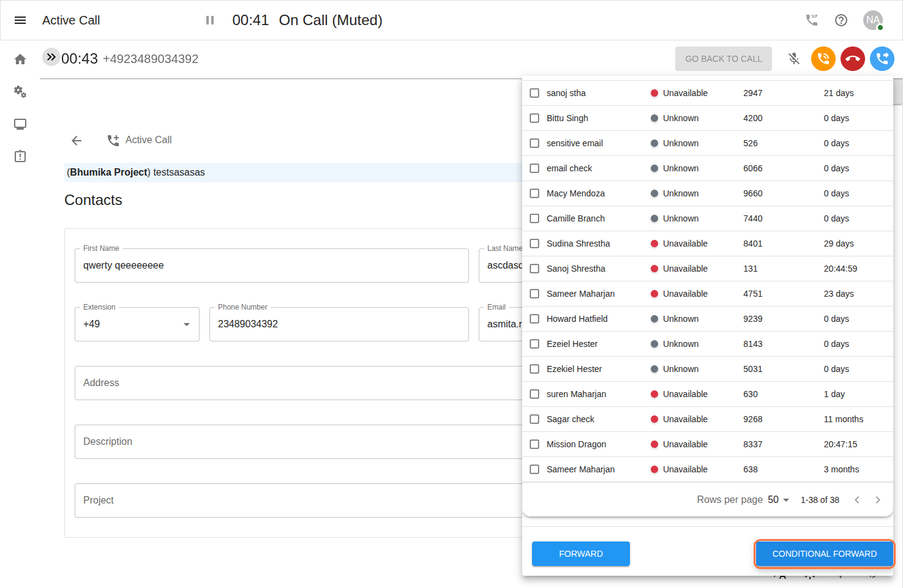Click the Conditional Forward button
Screen dimensions: 903x588
tap(824, 554)
